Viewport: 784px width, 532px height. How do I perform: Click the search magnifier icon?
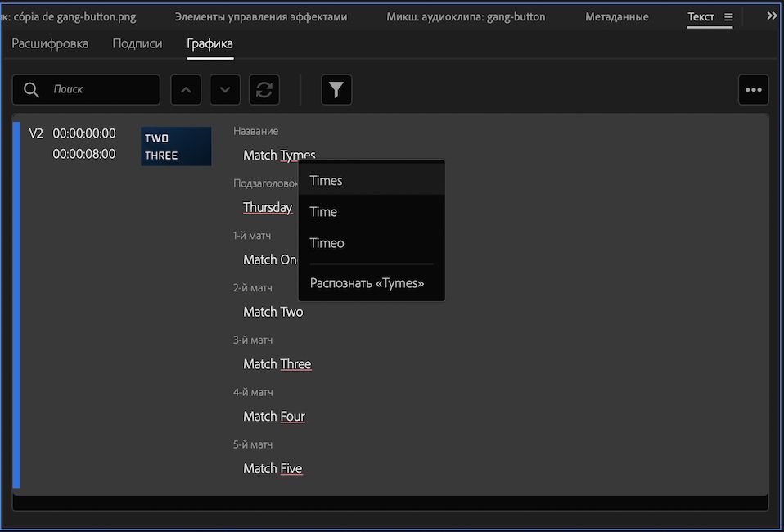(x=31, y=90)
